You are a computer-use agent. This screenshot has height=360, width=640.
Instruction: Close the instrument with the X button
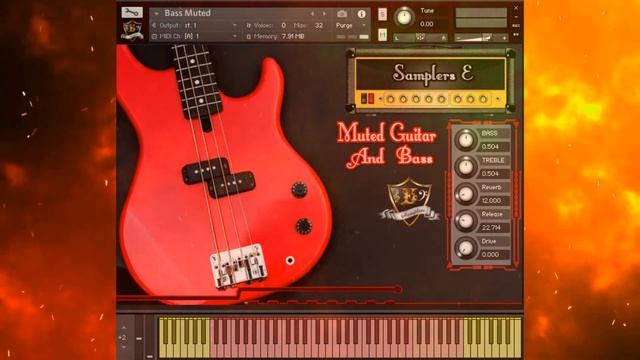[x=516, y=8]
